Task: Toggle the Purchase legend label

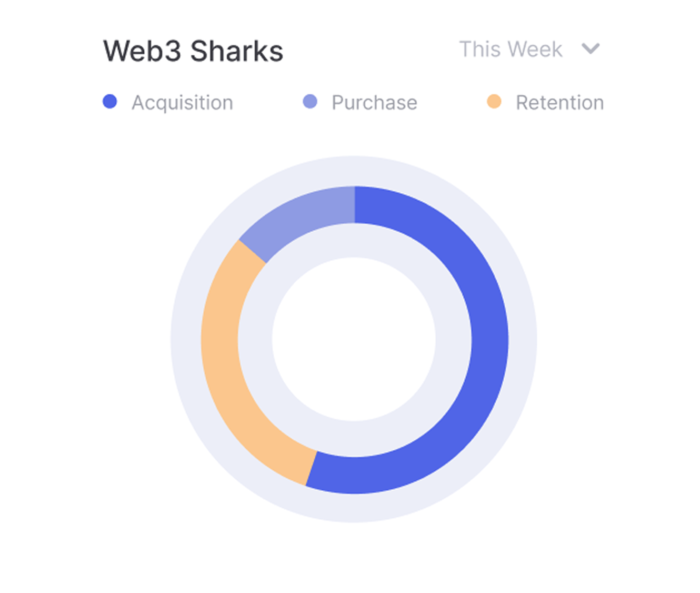Action: click(374, 103)
